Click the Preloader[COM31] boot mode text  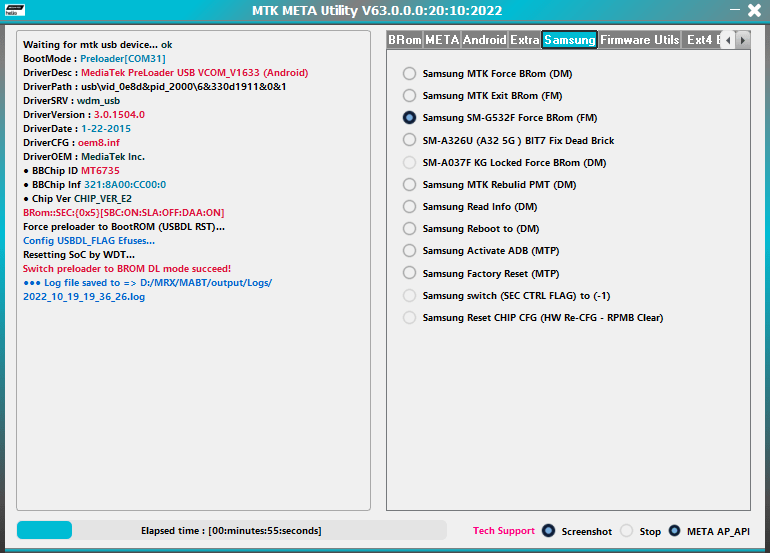coord(123,58)
